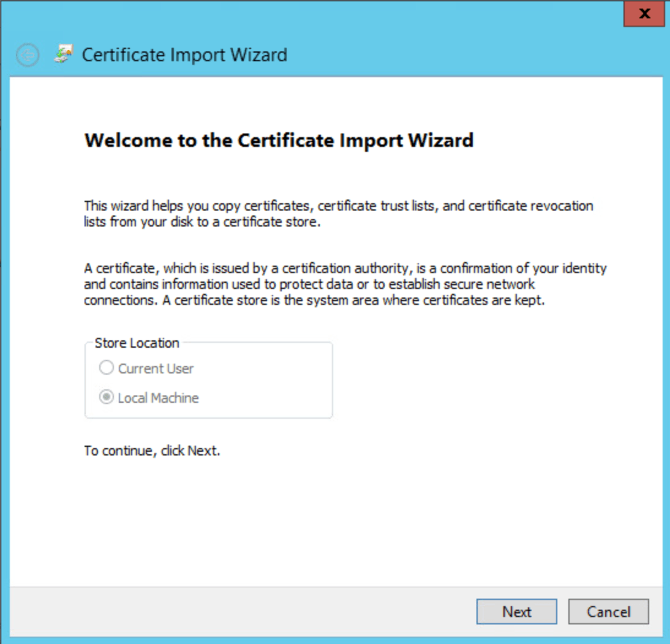Screen dimensions: 670x644
Task: Click the 'Certificate Import Wizard' title bar text
Action: [184, 55]
